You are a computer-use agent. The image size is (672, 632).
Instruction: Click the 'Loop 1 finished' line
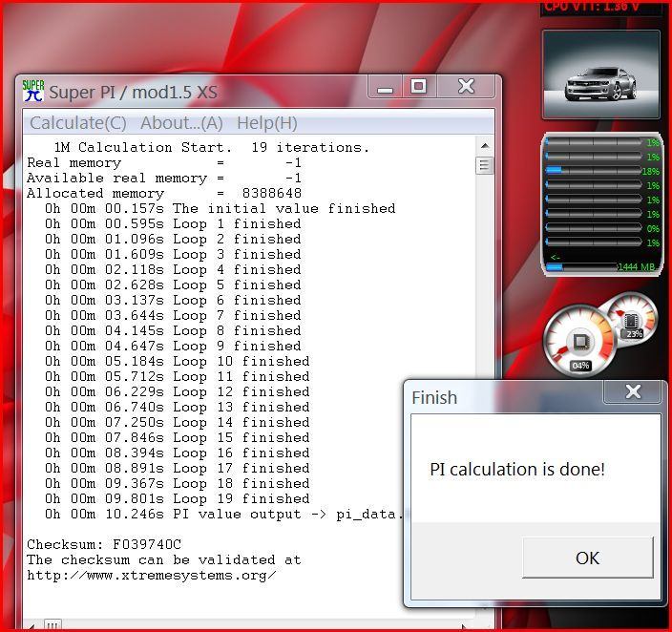tap(173, 223)
